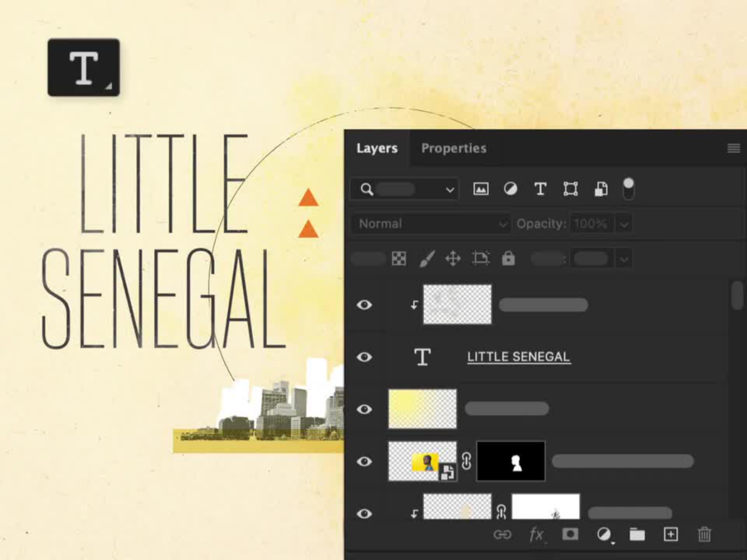
Task: Toggle layer filtering switch on or off
Action: coord(628,189)
